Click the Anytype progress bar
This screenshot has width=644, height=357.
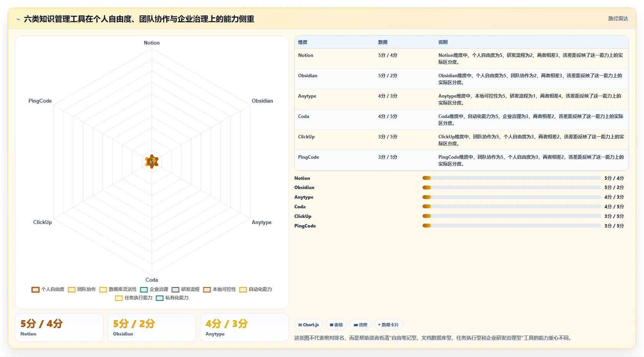pos(512,197)
